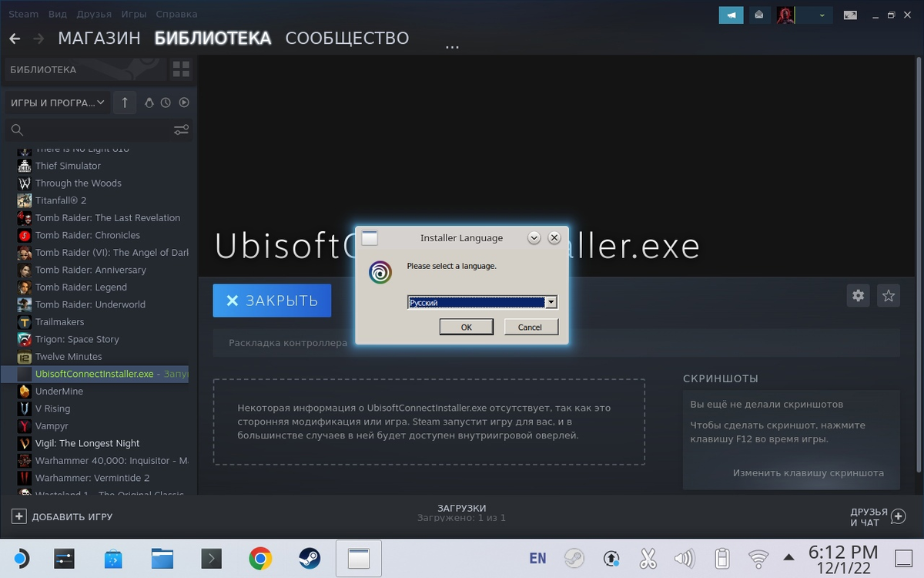Click the profile avatar picture
The height and width of the screenshot is (578, 924).
coord(785,15)
